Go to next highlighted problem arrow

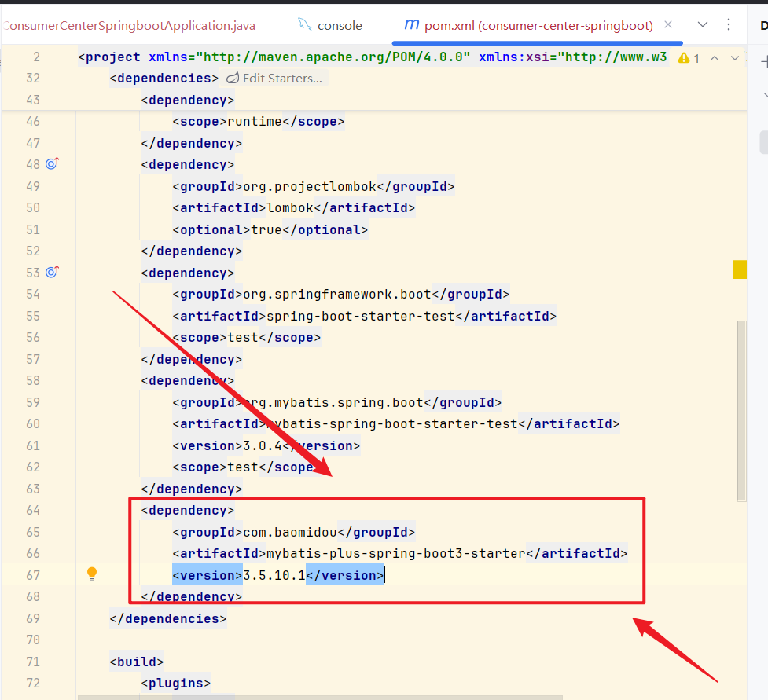(735, 58)
